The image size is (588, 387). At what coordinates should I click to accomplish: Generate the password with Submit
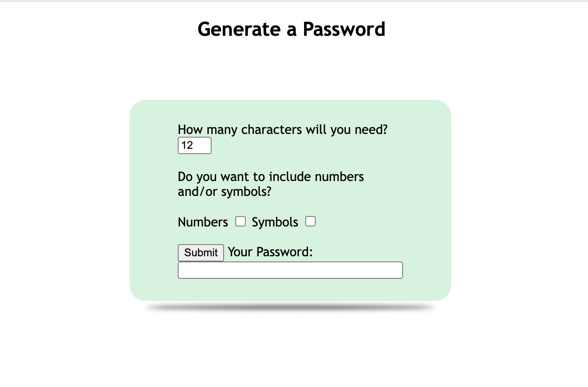point(201,253)
